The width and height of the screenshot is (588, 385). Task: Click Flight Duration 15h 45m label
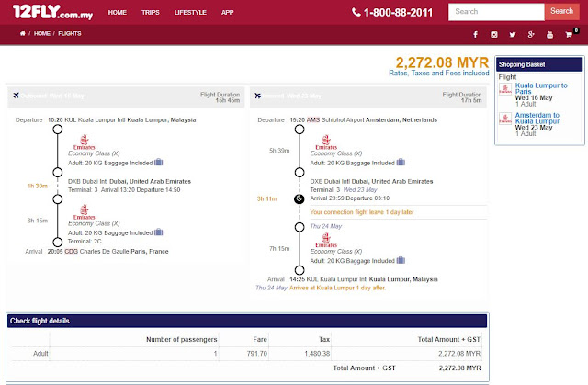(220, 97)
